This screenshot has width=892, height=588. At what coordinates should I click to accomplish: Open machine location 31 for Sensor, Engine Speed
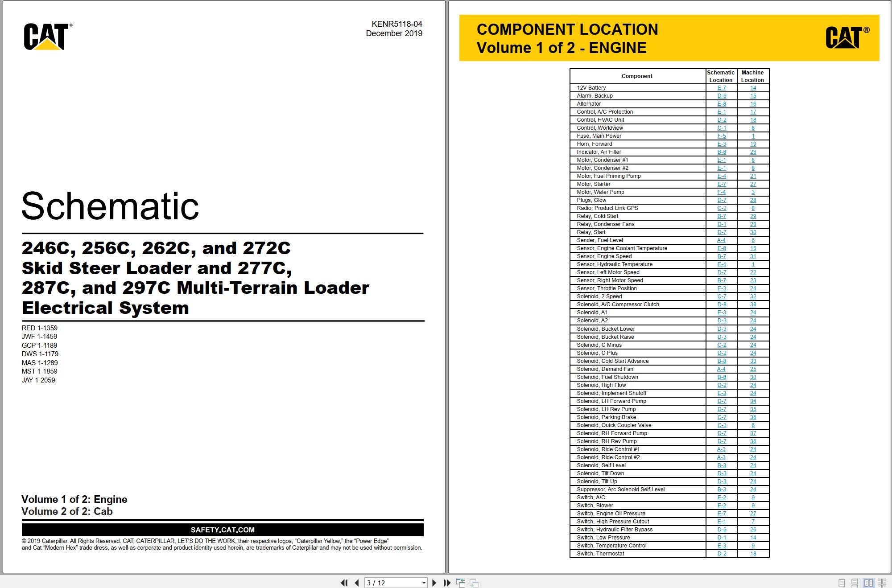click(x=753, y=256)
